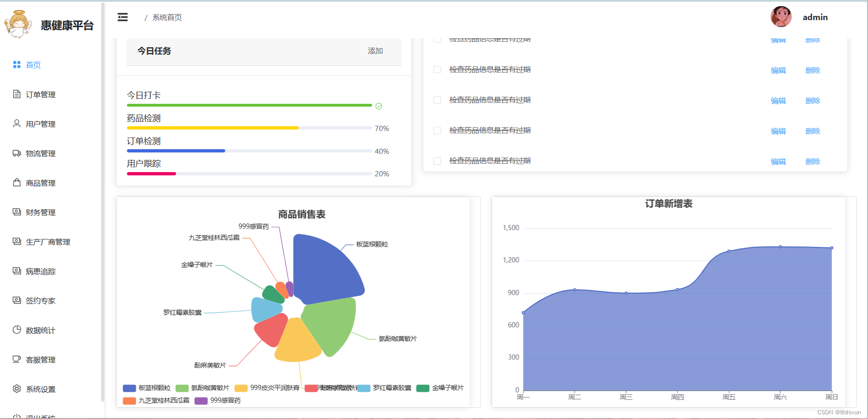Click the admin username
Screen dimensions: 868x419
[x=815, y=17]
